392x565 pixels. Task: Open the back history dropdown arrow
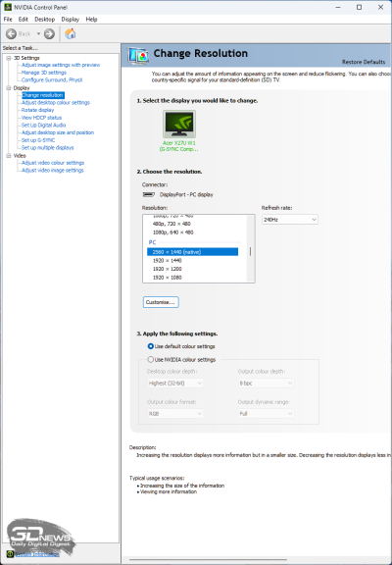[x=38, y=34]
